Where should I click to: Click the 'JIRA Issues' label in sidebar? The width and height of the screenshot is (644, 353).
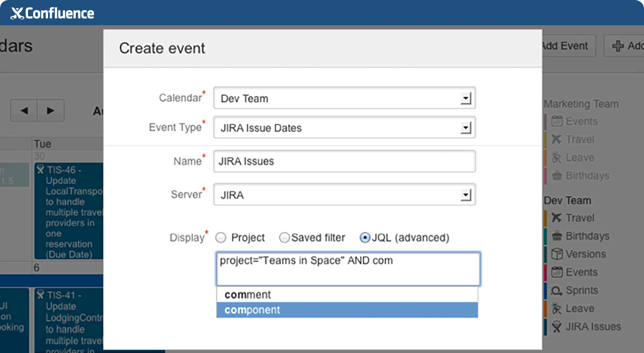pyautogui.click(x=593, y=327)
